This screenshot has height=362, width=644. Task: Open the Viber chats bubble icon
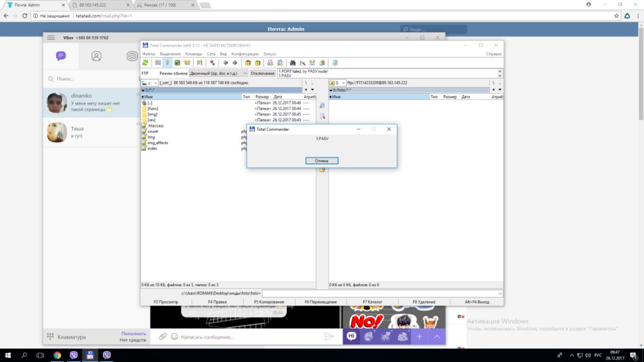point(61,56)
